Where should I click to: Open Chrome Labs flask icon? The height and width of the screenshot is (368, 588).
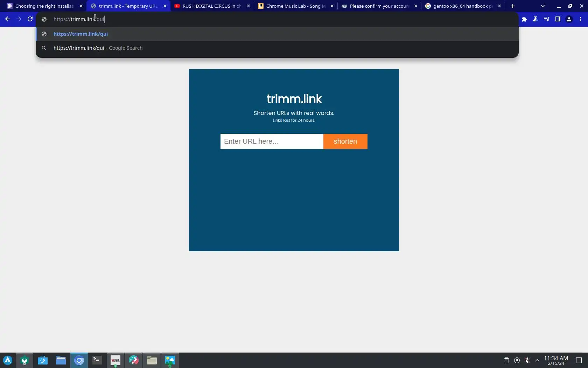535,19
